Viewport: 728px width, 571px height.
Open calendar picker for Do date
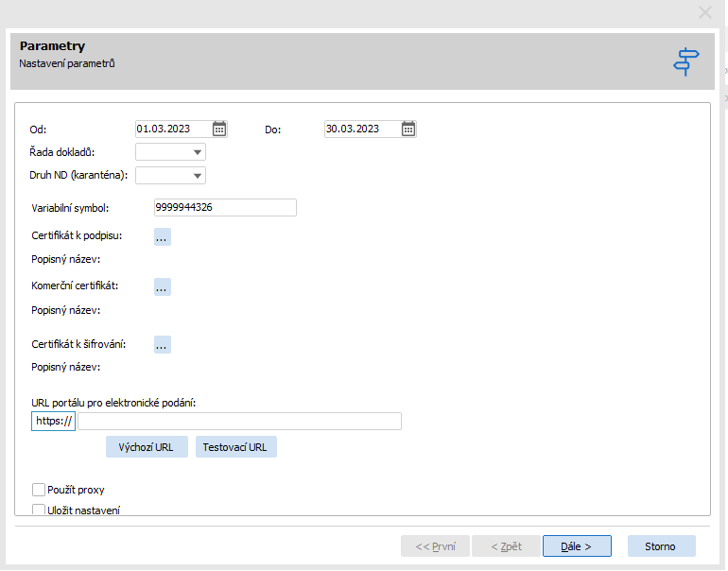[408, 130]
